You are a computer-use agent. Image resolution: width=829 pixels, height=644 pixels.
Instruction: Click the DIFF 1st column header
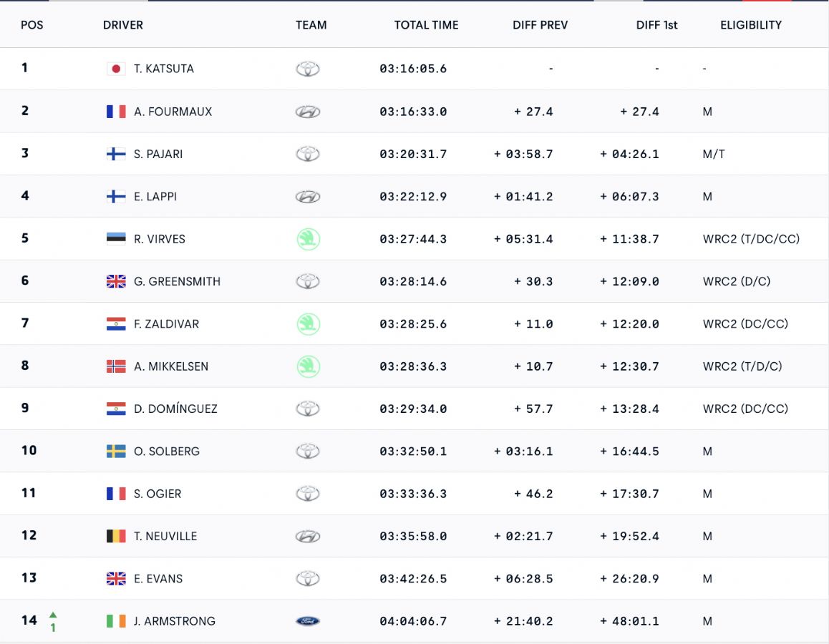coord(656,25)
